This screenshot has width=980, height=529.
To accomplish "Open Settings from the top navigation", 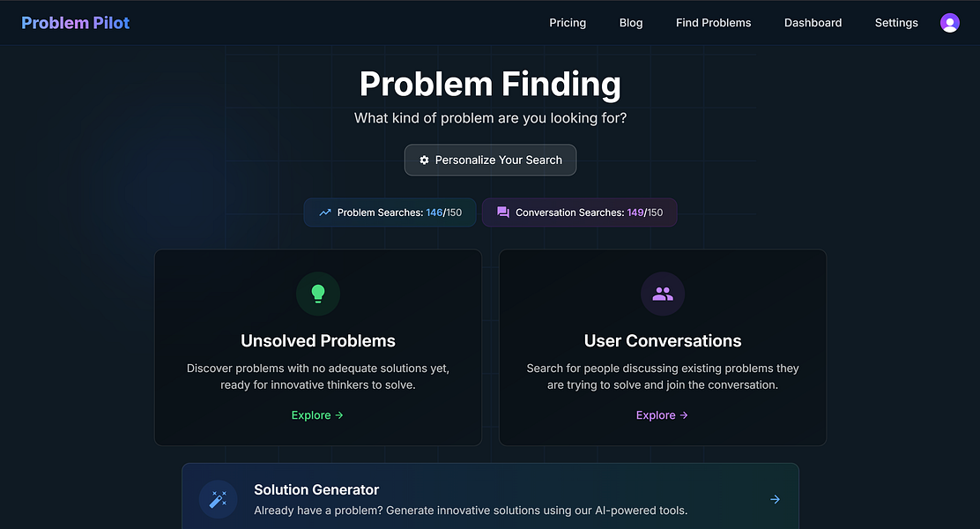I will tap(896, 23).
